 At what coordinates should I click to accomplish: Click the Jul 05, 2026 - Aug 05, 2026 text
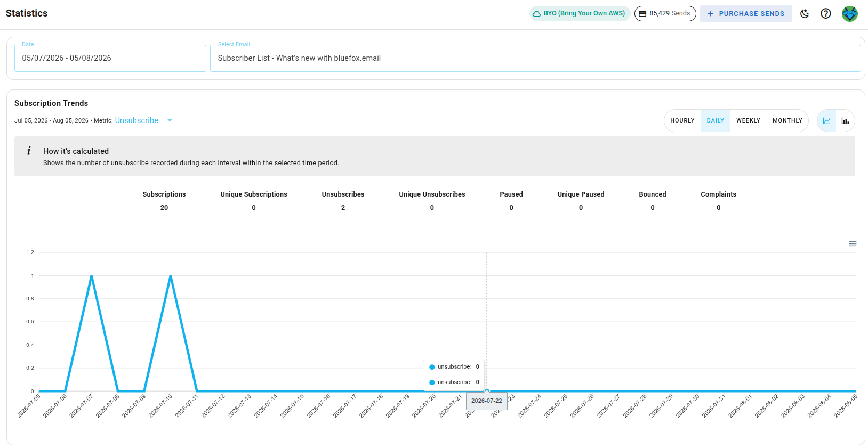tap(51, 120)
